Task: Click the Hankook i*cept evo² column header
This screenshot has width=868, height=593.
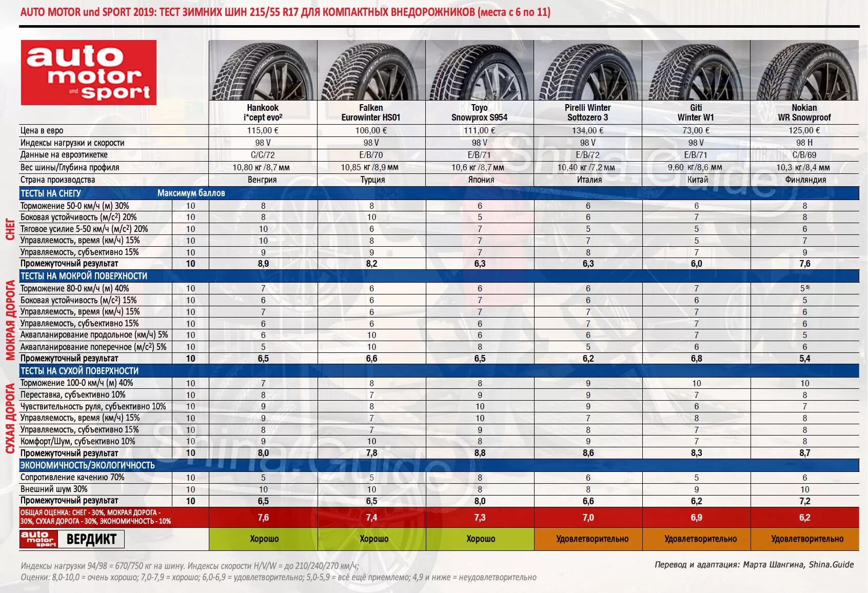Action: [x=263, y=112]
